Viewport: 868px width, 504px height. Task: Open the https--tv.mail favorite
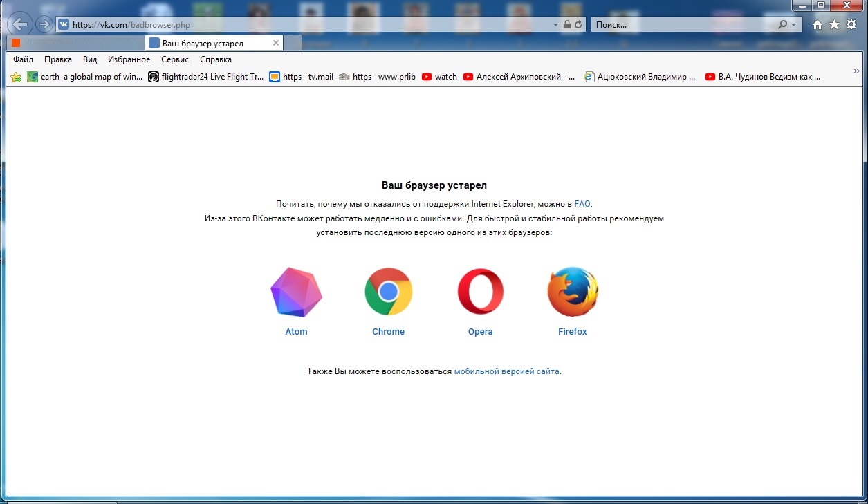point(301,77)
